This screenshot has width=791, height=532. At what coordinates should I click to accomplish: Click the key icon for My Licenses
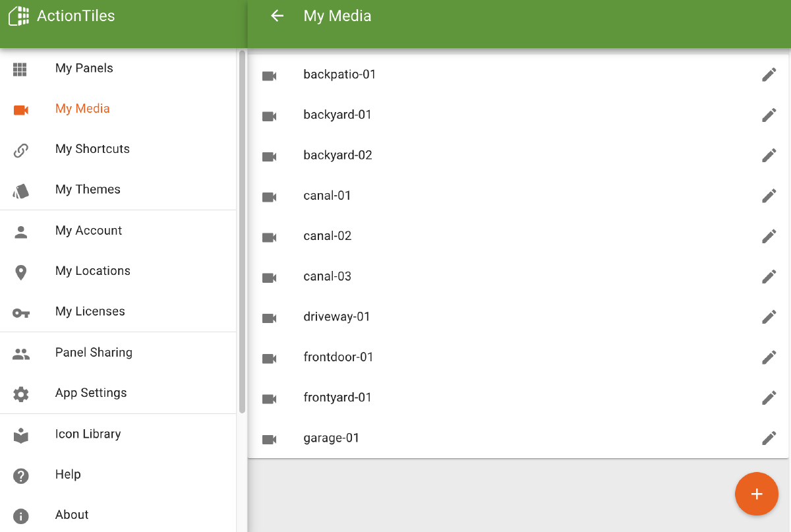click(x=21, y=312)
